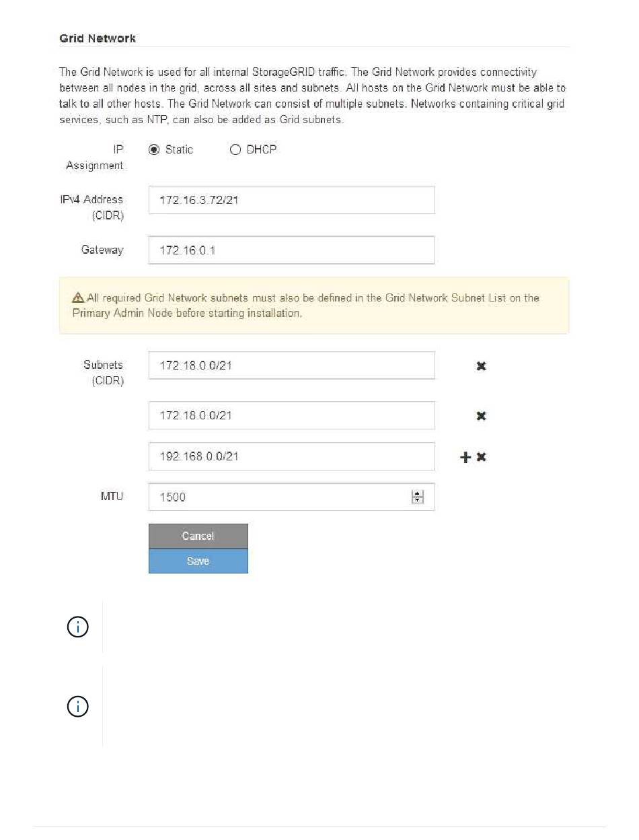Decrease MTU value with the down arrow

click(x=418, y=500)
